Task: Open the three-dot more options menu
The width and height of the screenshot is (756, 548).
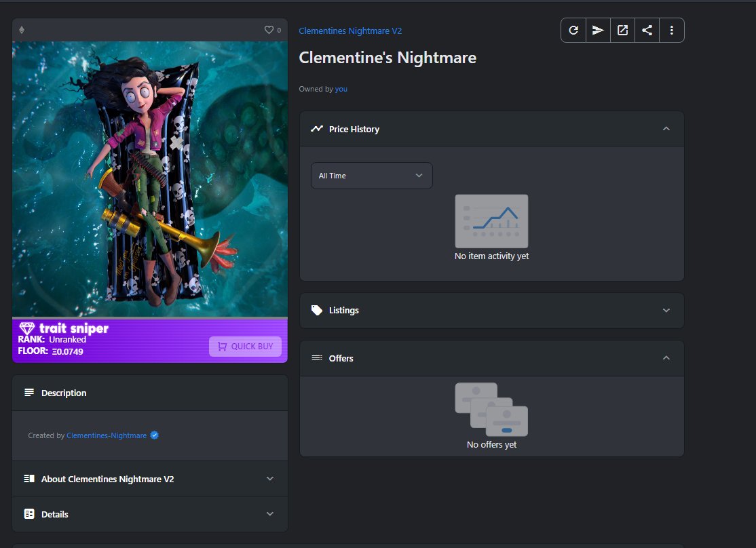Action: (x=672, y=31)
